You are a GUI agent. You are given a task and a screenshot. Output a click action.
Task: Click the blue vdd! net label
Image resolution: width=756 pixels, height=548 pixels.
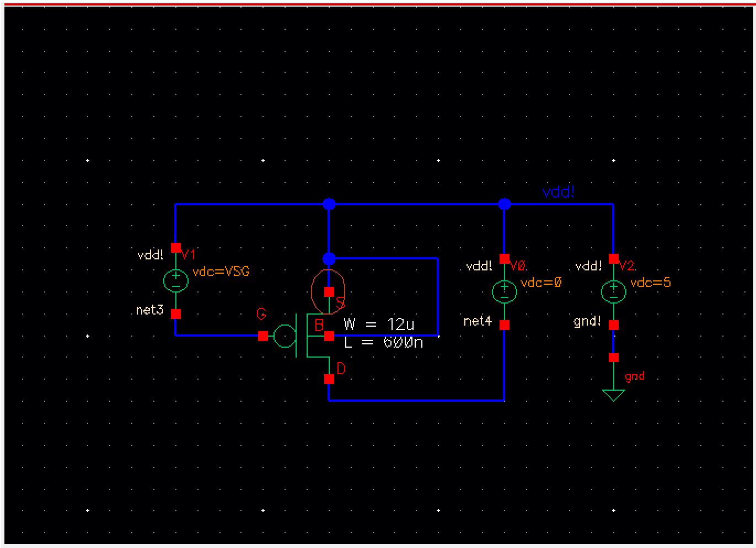(559, 193)
